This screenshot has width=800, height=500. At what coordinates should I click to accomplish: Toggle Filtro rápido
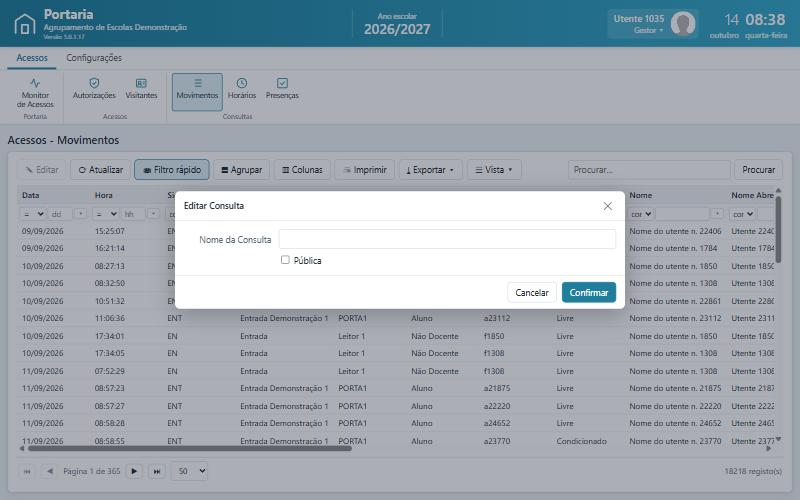point(172,170)
